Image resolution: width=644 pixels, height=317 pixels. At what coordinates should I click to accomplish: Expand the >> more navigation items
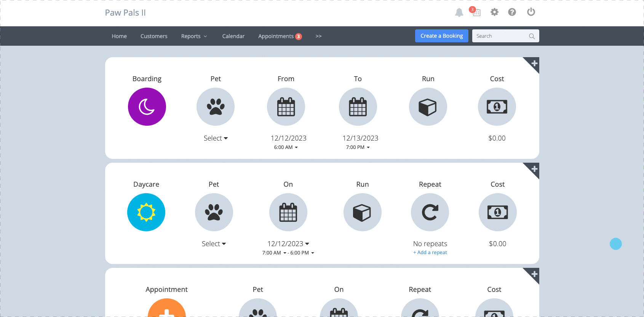[x=318, y=36]
